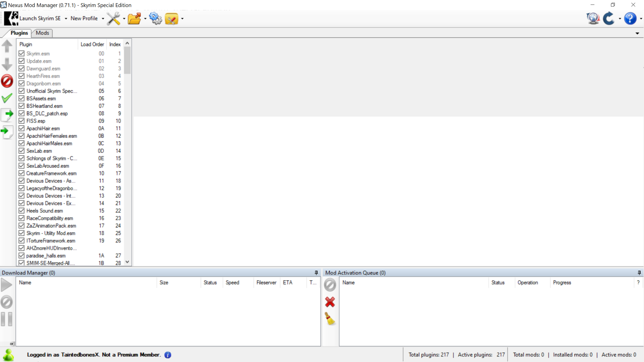Clear the queue with the broom icon
The height and width of the screenshot is (362, 644).
point(330,319)
